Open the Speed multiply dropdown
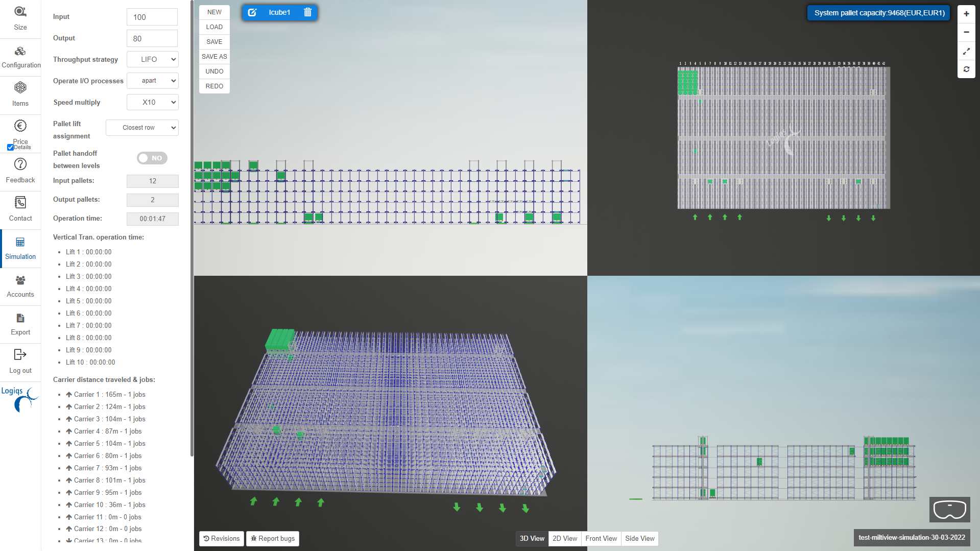 pos(152,102)
